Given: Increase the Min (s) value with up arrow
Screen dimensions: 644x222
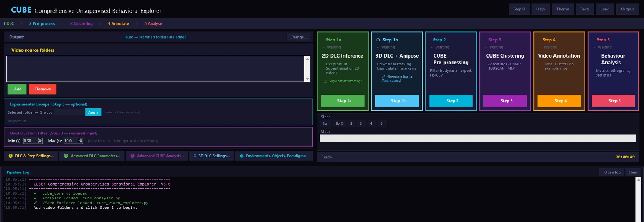Looking at the screenshot, I should [40, 139].
